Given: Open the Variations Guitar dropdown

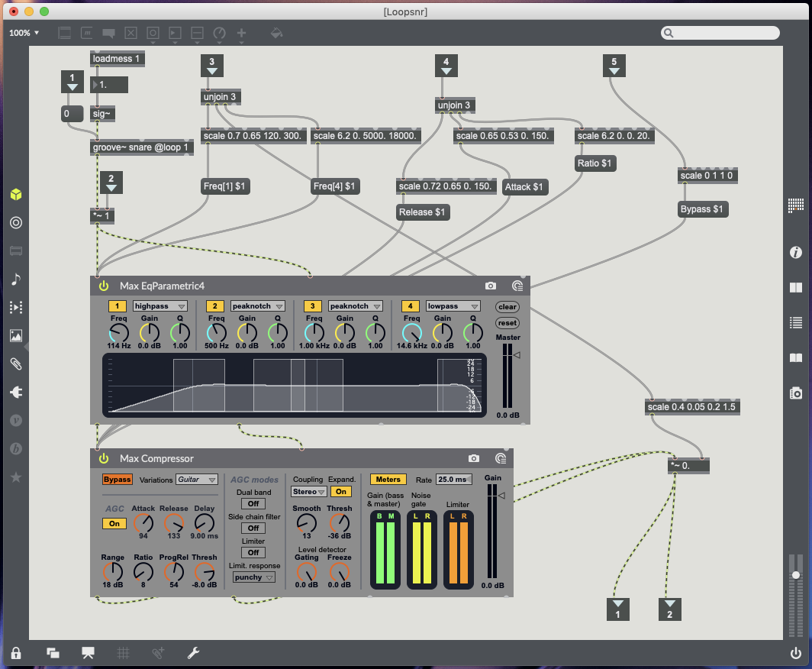Looking at the screenshot, I should click(x=196, y=480).
